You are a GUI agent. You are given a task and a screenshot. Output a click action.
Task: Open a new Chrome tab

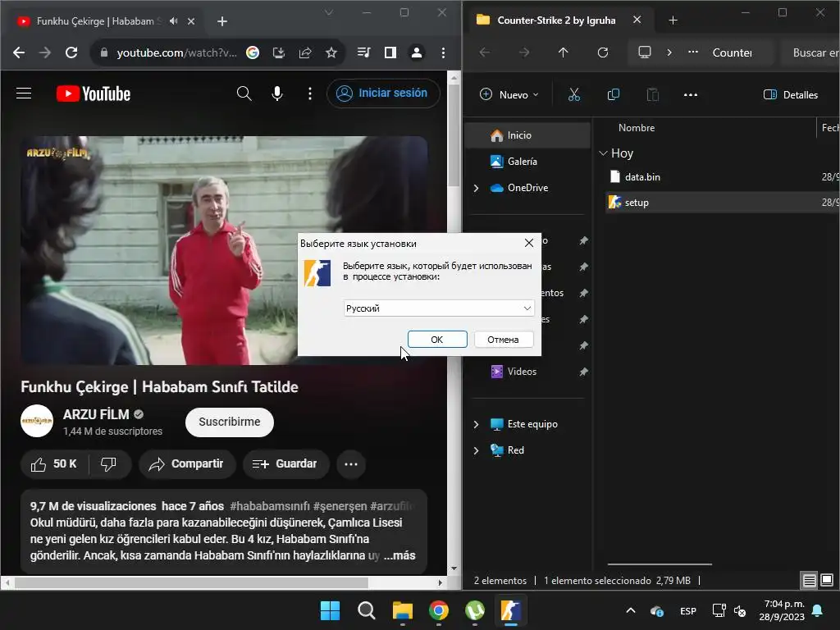222,21
